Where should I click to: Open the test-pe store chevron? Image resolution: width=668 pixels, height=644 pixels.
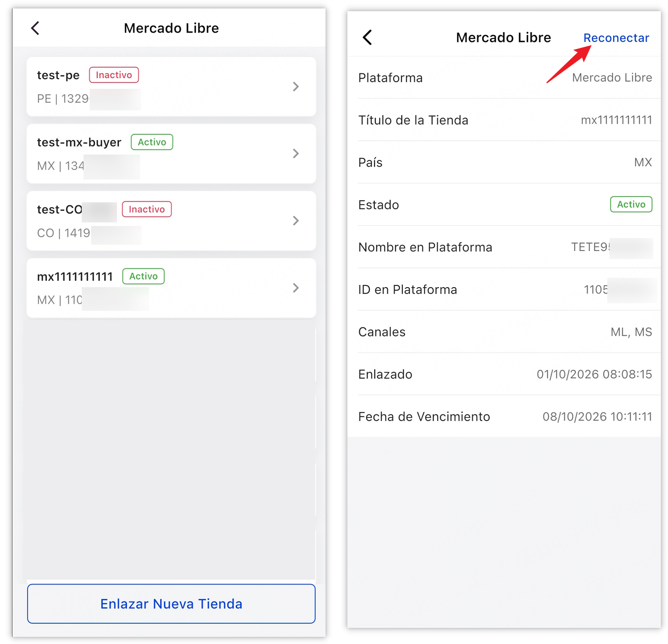coord(296,87)
